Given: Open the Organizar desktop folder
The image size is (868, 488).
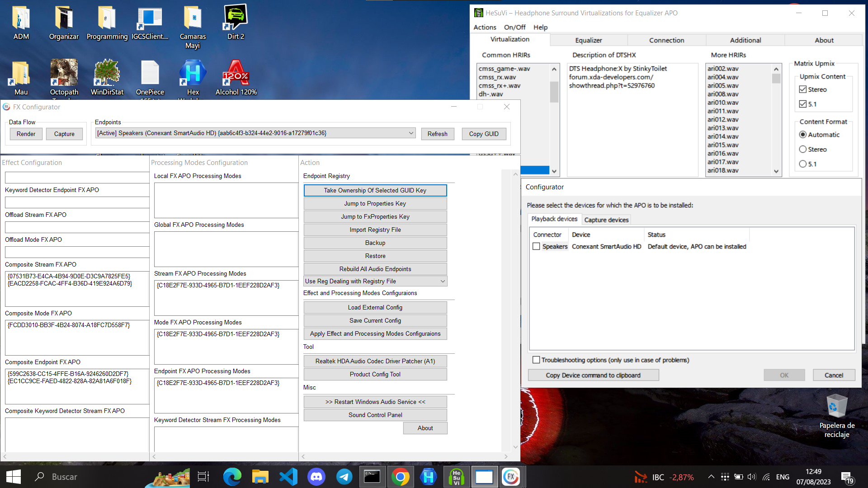Looking at the screenshot, I should tap(64, 23).
